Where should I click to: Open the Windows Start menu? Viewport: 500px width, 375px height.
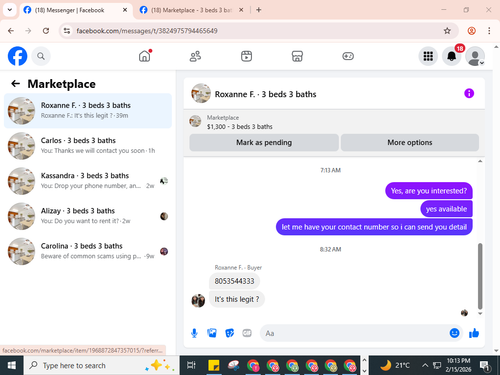click(x=11, y=366)
